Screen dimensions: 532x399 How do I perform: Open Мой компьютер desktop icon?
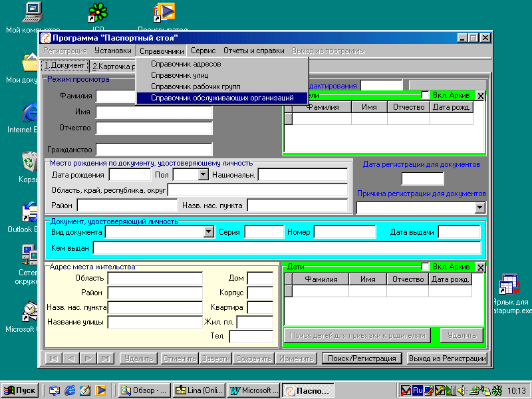[33, 13]
